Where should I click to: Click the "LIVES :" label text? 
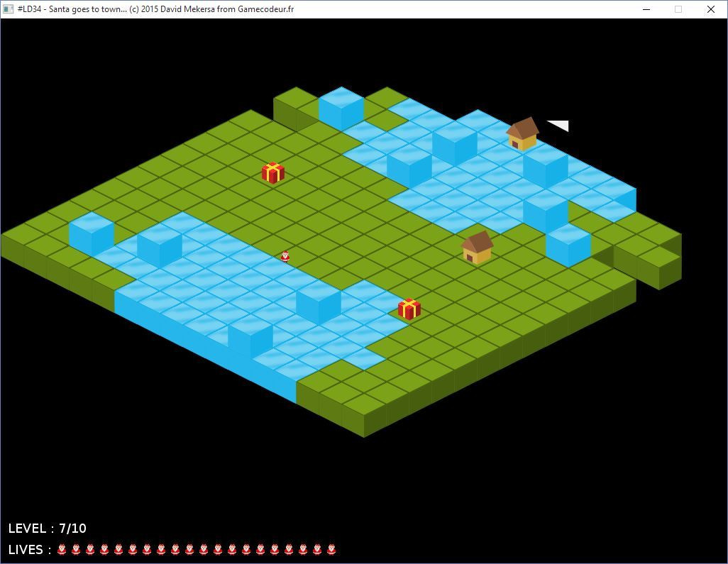(30, 550)
